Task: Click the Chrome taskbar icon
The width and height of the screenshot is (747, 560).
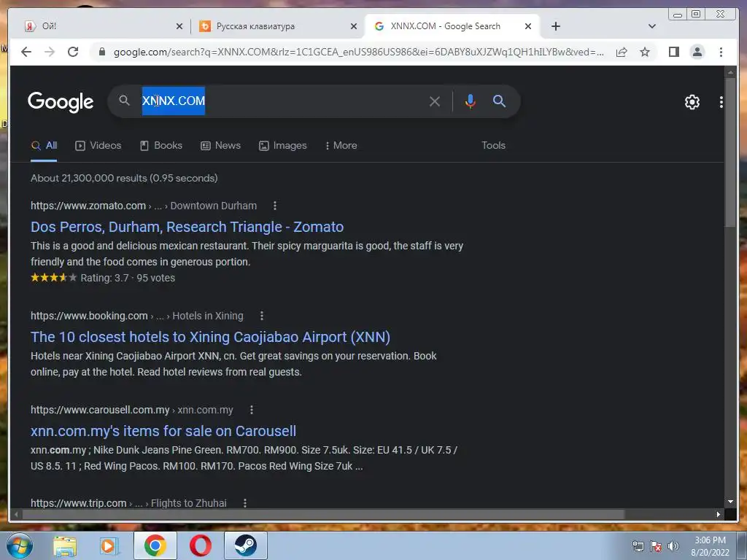Action: [155, 545]
